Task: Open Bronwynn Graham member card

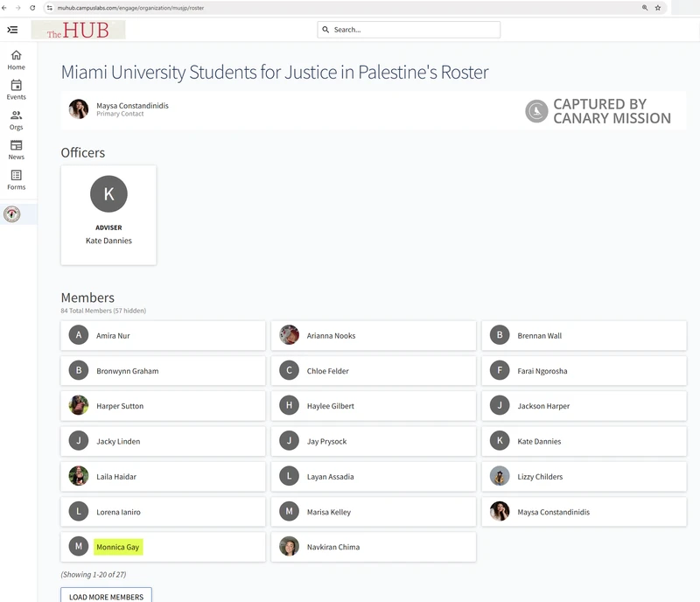Action: tap(164, 371)
